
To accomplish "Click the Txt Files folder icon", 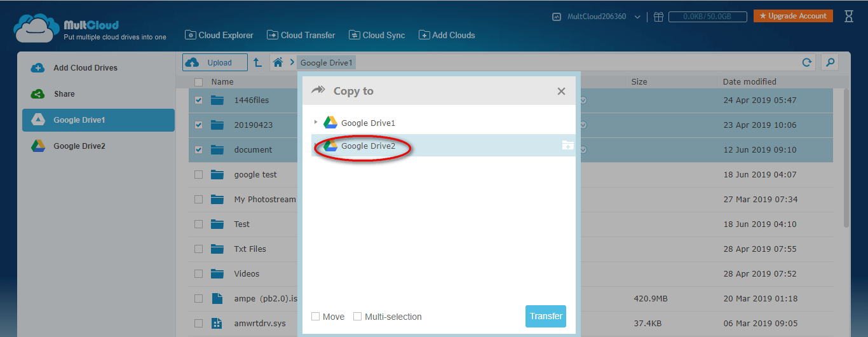I will coord(218,249).
